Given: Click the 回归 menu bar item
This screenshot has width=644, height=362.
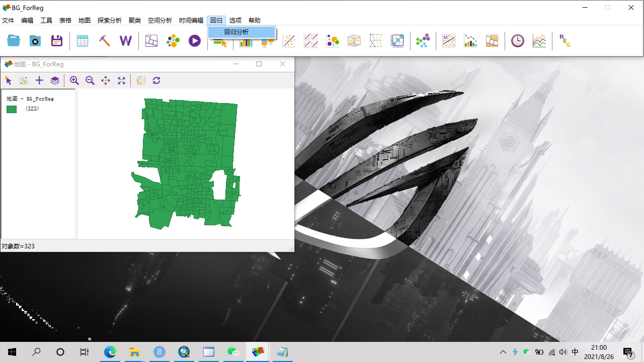Looking at the screenshot, I should click(x=216, y=20).
